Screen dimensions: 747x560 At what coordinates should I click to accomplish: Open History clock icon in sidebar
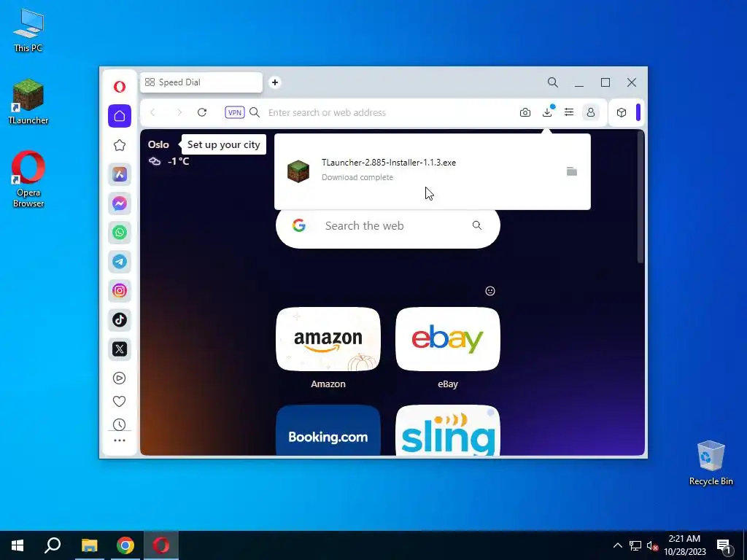(x=119, y=424)
